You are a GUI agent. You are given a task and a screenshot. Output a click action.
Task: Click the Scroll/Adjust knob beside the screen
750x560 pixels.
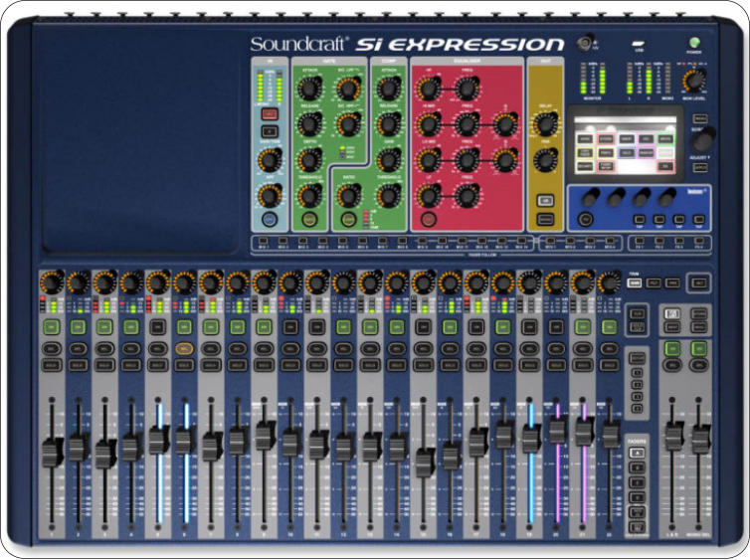pos(703,139)
